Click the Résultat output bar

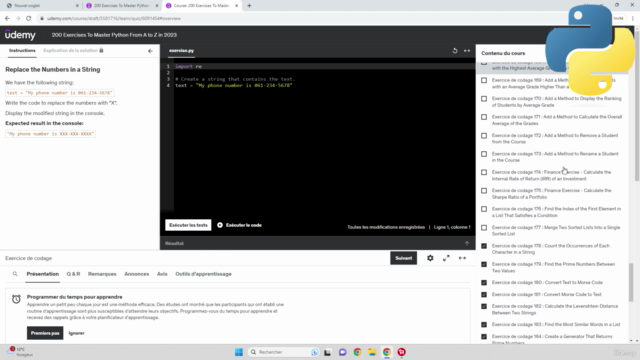(318, 243)
